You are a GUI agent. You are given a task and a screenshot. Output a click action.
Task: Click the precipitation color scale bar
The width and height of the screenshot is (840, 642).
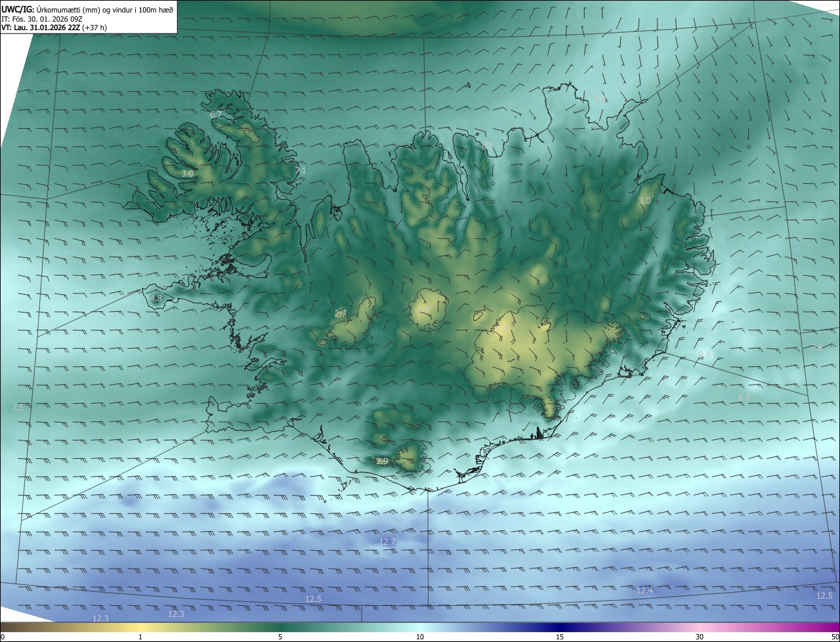420,628
